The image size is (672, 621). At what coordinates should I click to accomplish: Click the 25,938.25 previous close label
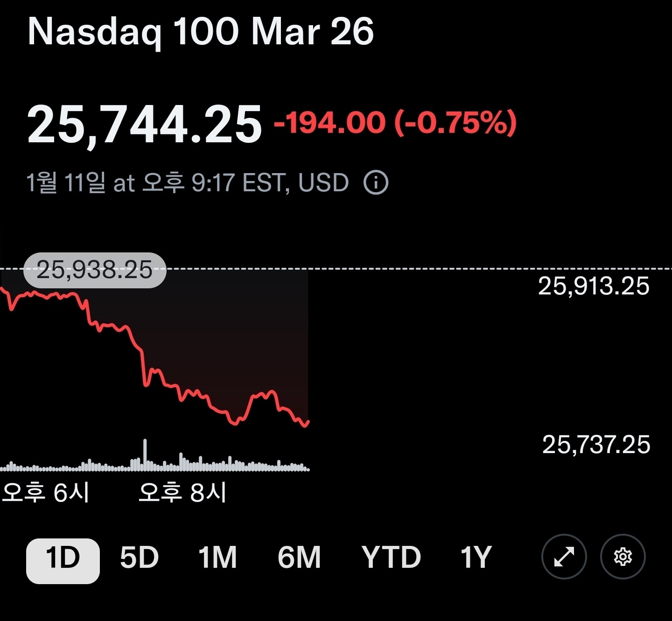pyautogui.click(x=95, y=270)
